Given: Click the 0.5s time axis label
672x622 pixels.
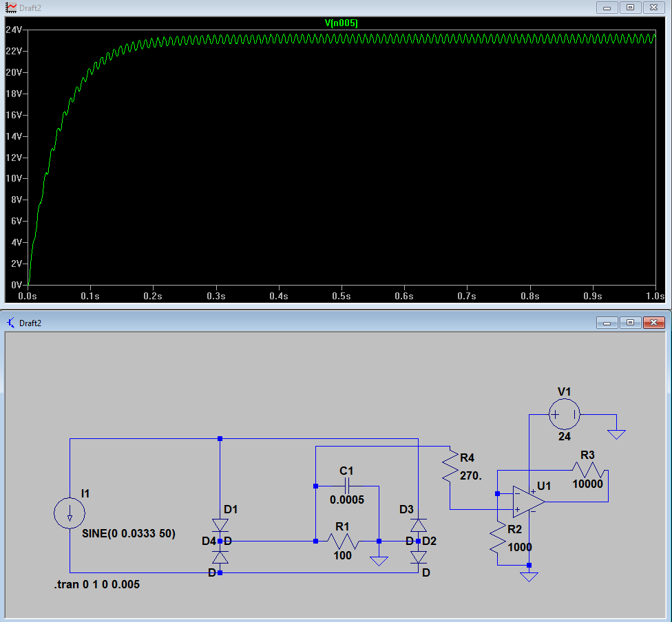Looking at the screenshot, I should 341,296.
